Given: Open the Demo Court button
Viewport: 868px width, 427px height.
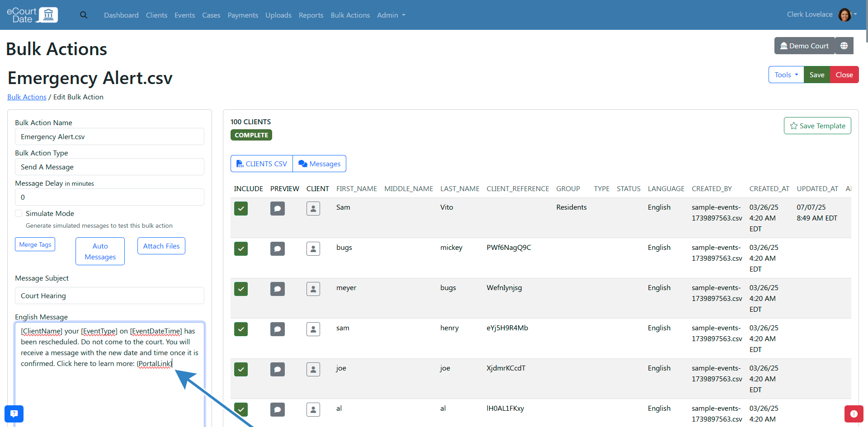Looking at the screenshot, I should click(x=804, y=46).
